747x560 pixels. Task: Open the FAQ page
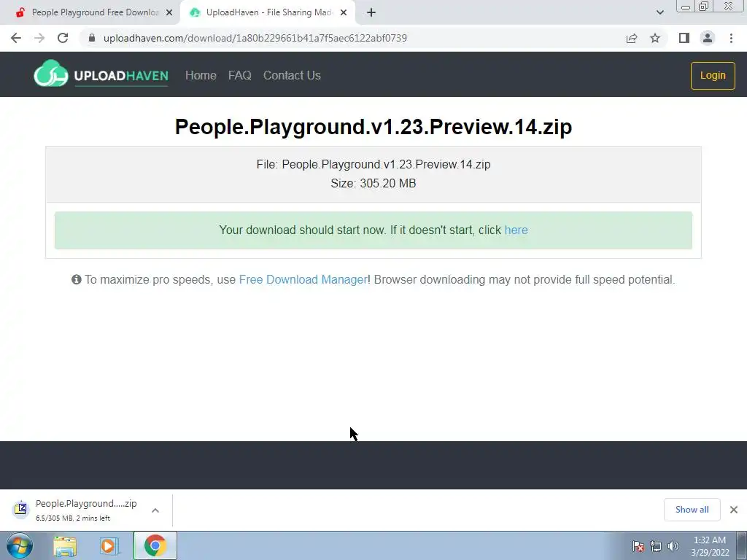pos(239,75)
